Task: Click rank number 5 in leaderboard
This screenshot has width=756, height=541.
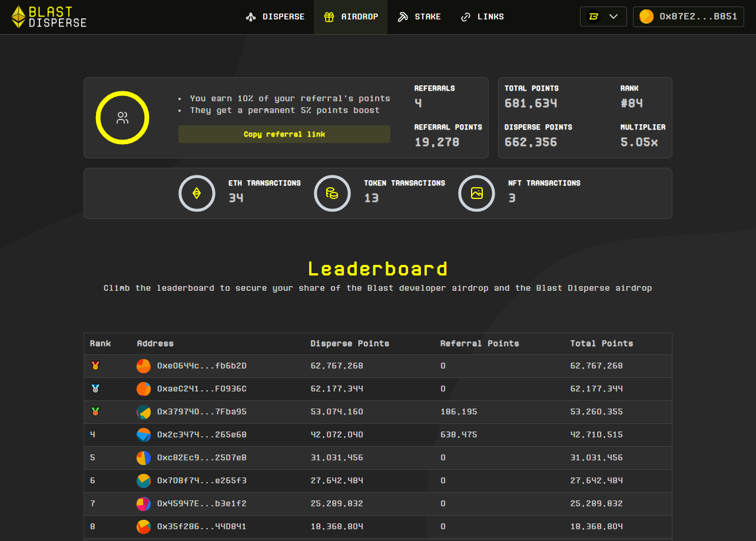Action: [92, 458]
